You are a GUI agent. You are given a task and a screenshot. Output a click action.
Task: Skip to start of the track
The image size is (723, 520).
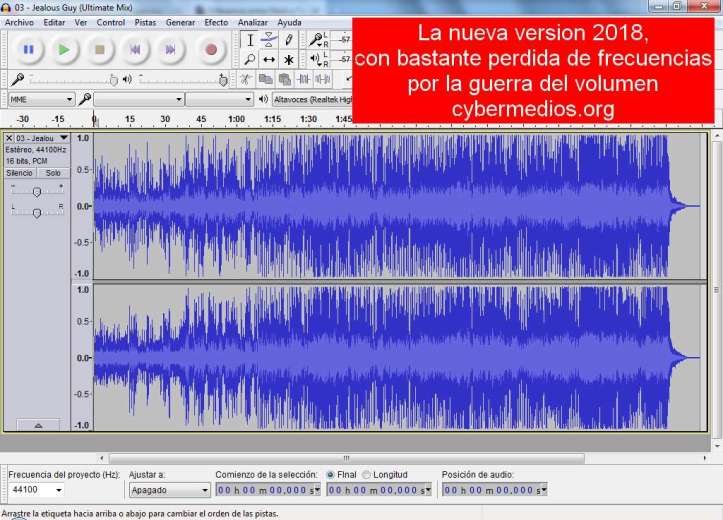pyautogui.click(x=137, y=49)
